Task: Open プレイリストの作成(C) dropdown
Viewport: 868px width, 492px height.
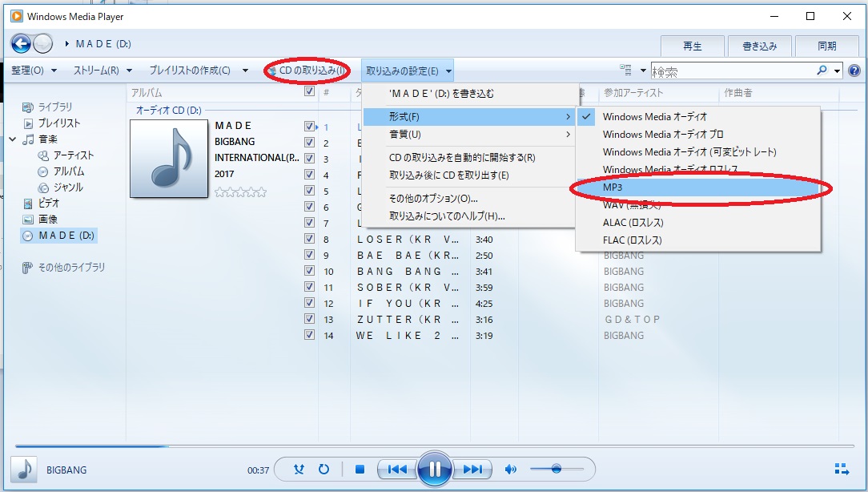Action: click(x=199, y=71)
